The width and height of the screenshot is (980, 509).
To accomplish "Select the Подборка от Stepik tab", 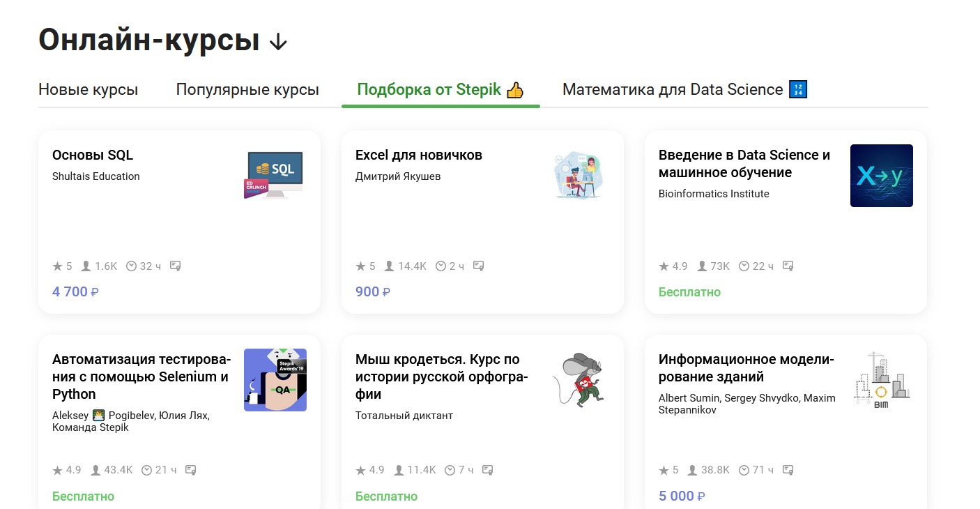I will click(x=440, y=90).
